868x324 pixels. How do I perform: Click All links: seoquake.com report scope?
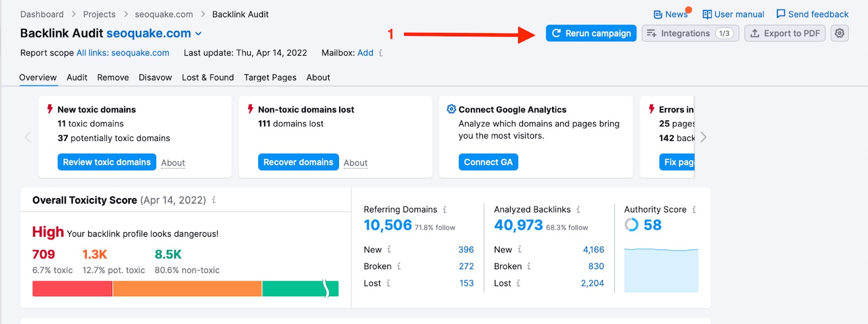click(x=123, y=53)
